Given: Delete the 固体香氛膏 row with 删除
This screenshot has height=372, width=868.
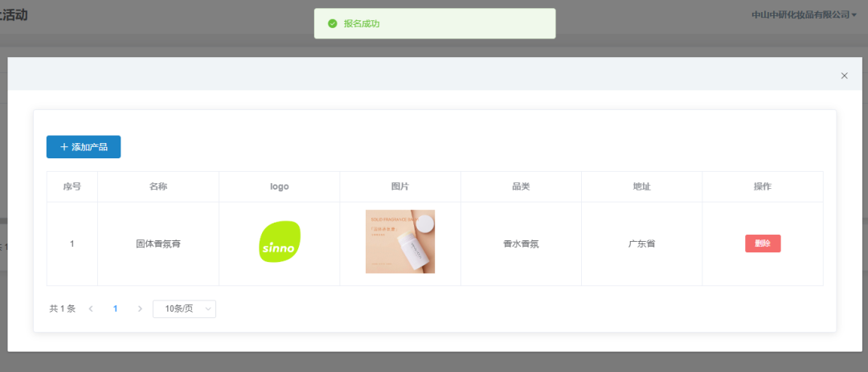Looking at the screenshot, I should pyautogui.click(x=763, y=243).
